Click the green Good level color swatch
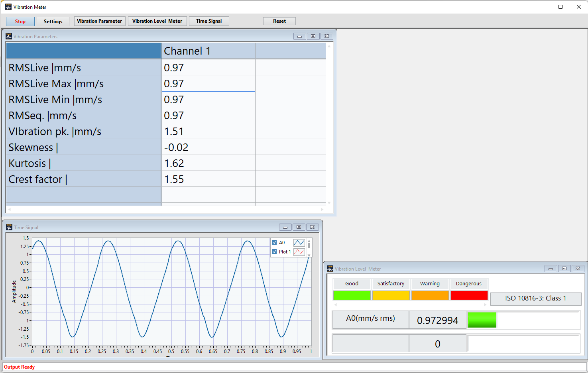 click(352, 295)
